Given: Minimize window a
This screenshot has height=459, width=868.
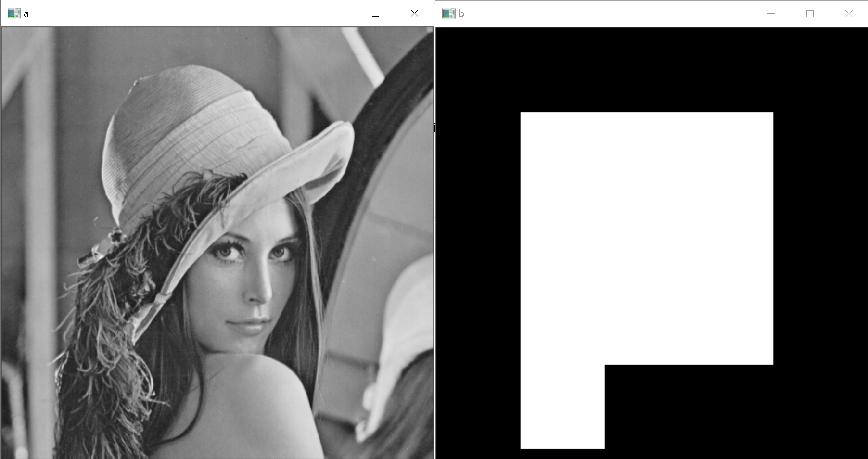Looking at the screenshot, I should click(336, 13).
